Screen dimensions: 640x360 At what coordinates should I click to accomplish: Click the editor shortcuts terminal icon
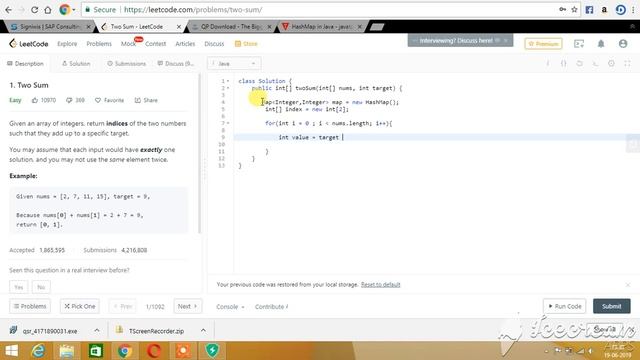[596, 63]
